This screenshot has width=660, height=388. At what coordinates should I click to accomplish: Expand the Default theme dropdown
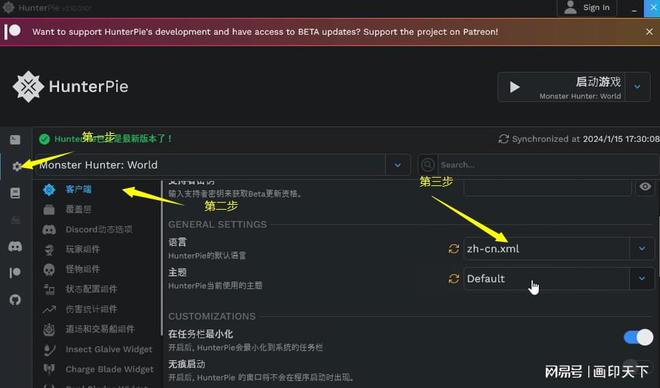[641, 279]
